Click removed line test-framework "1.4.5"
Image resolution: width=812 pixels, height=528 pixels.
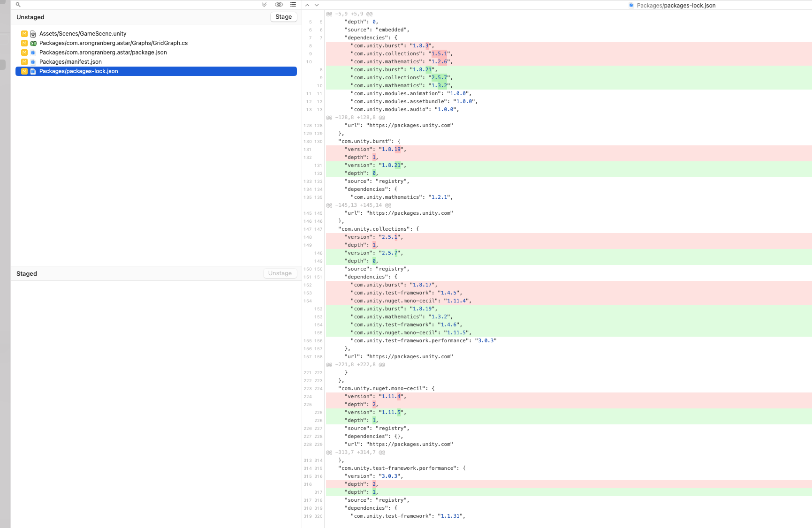[569, 293]
